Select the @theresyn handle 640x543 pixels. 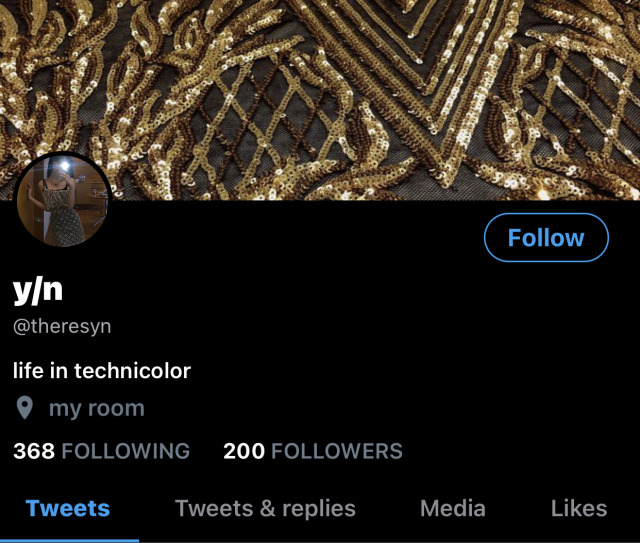[62, 327]
